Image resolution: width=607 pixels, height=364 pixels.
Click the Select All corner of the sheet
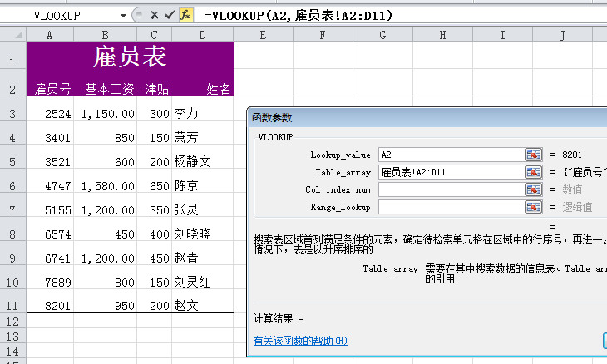click(x=12, y=34)
